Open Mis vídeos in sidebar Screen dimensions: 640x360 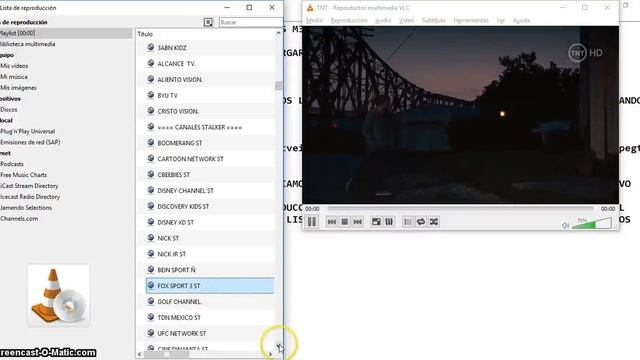pyautogui.click(x=14, y=66)
